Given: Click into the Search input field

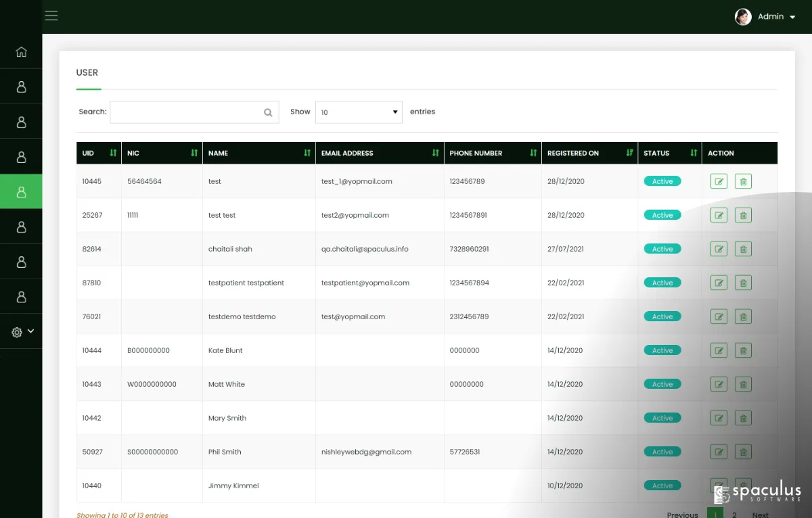Looking at the screenshot, I should (194, 112).
